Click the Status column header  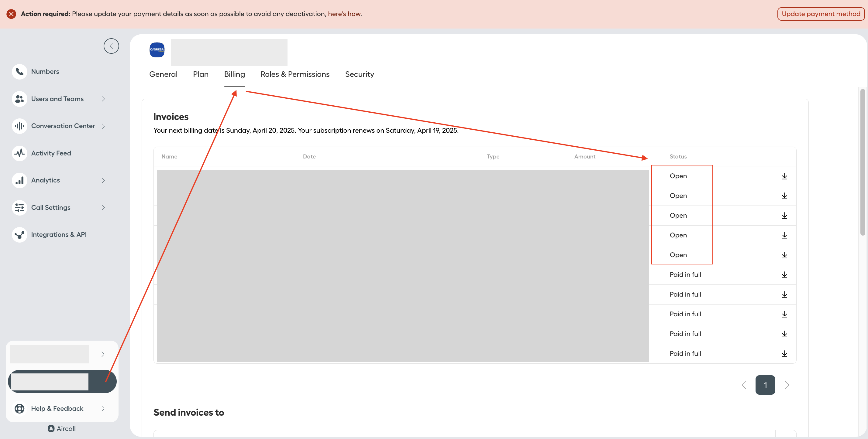click(678, 157)
